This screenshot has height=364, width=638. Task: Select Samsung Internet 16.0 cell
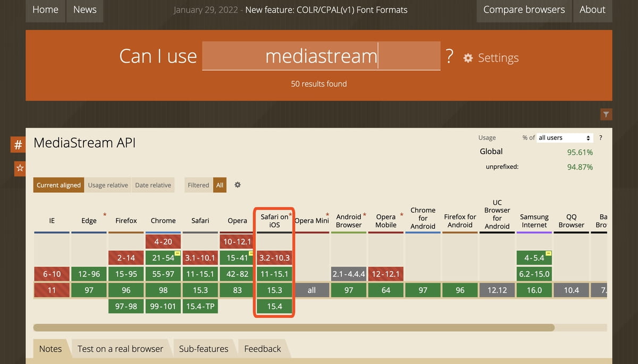[534, 290]
